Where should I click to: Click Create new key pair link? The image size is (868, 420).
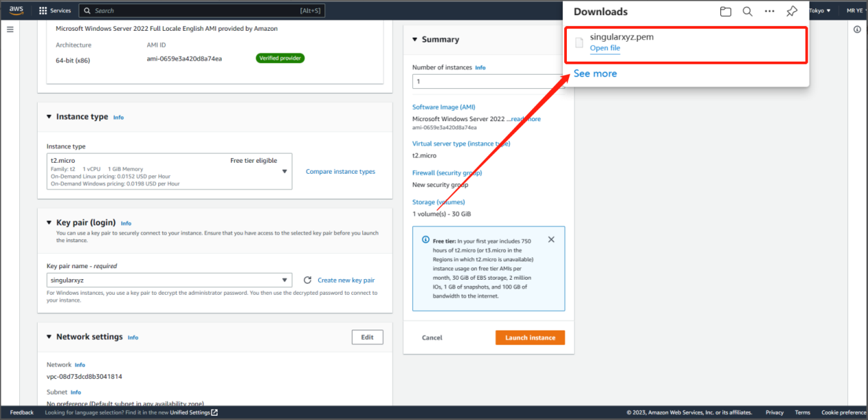pyautogui.click(x=346, y=280)
